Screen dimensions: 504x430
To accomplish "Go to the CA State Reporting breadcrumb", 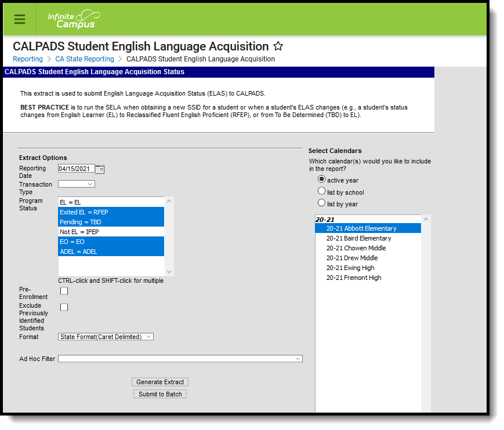I will click(85, 59).
